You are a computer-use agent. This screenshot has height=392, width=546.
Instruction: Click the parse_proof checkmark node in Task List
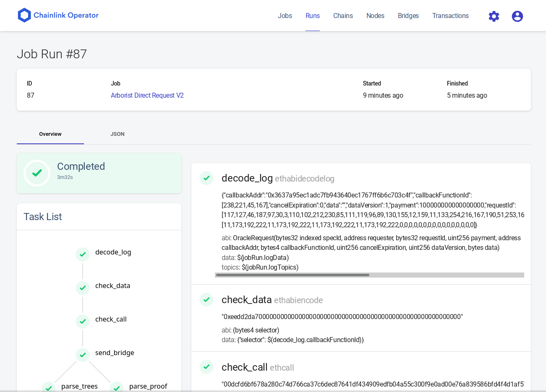pos(117,387)
